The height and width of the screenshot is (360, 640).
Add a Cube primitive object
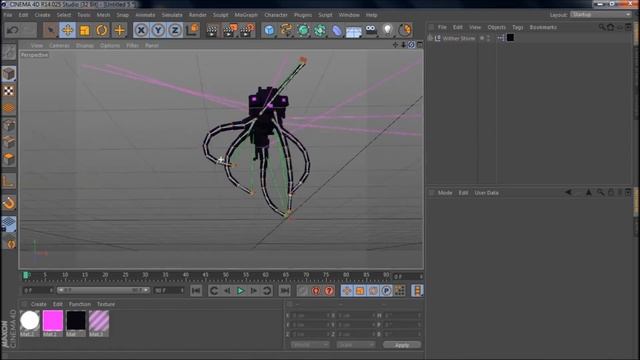click(x=269, y=30)
